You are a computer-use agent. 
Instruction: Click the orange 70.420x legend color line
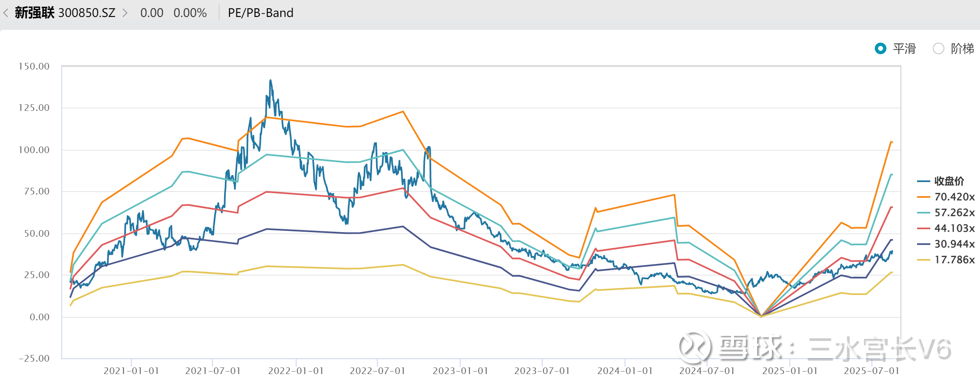point(924,197)
